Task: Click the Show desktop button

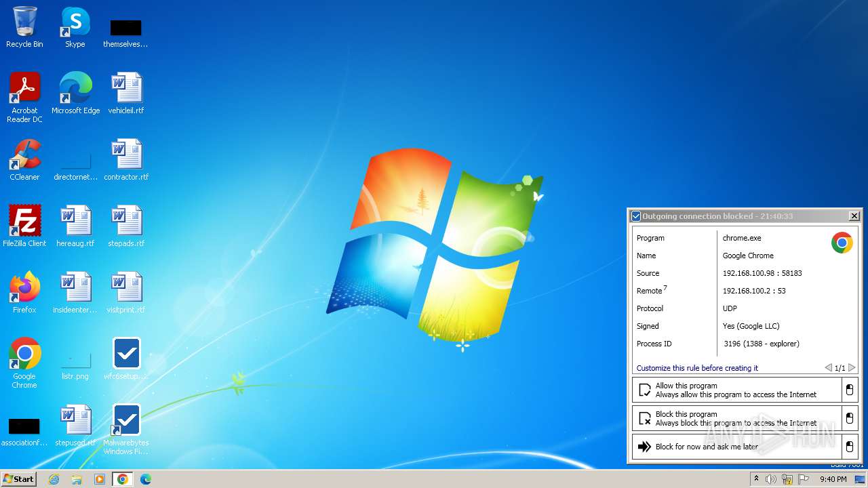Action: click(860, 479)
